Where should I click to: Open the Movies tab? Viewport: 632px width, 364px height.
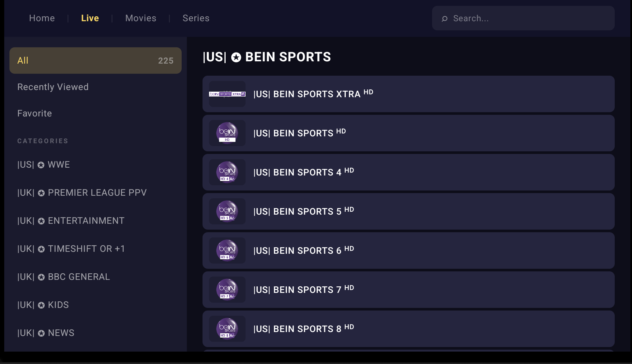click(x=141, y=18)
